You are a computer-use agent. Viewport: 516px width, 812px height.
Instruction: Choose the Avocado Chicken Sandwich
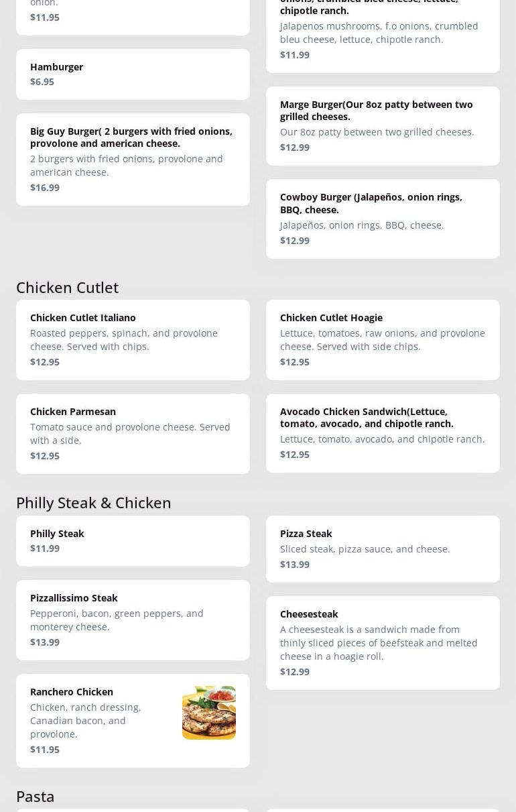[383, 432]
